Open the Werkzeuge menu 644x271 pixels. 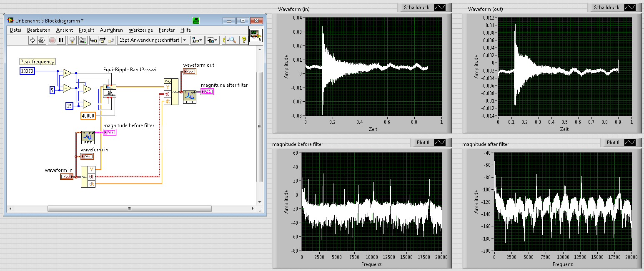(x=141, y=30)
